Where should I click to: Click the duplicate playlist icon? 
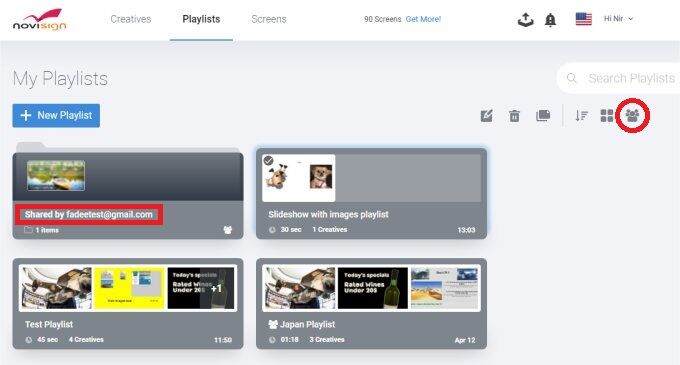pos(543,115)
